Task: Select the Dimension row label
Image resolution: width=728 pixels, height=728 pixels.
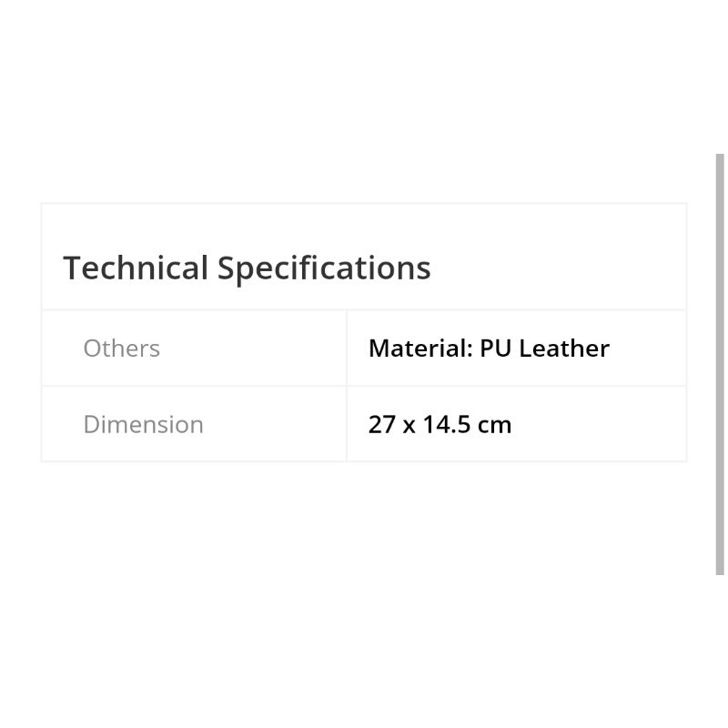Action: click(x=143, y=425)
